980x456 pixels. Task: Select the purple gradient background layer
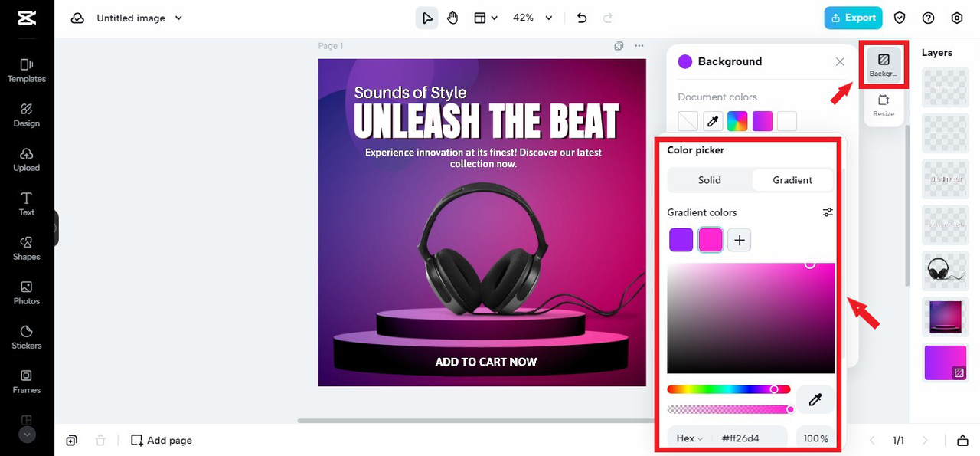click(x=946, y=363)
